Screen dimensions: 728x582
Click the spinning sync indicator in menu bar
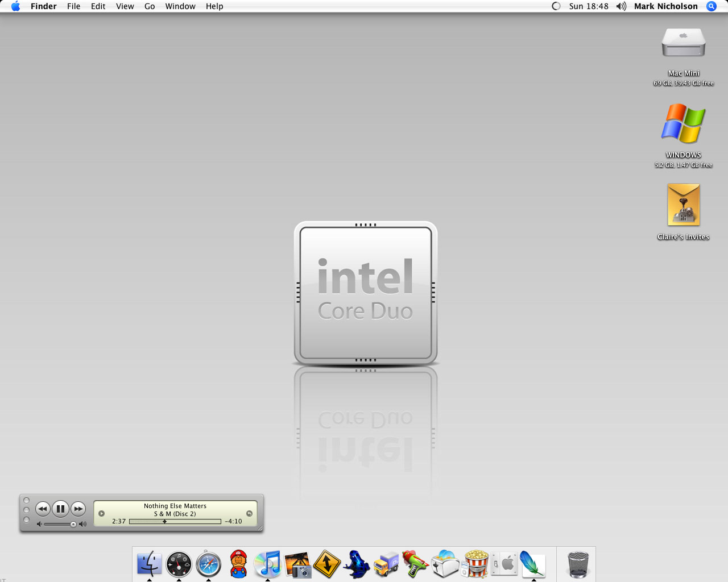pos(556,6)
